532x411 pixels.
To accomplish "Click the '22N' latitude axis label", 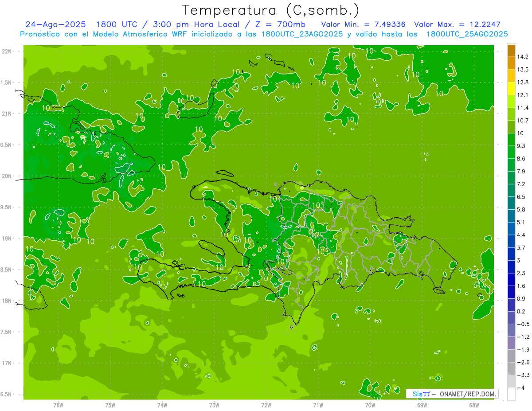I will 6,51.
